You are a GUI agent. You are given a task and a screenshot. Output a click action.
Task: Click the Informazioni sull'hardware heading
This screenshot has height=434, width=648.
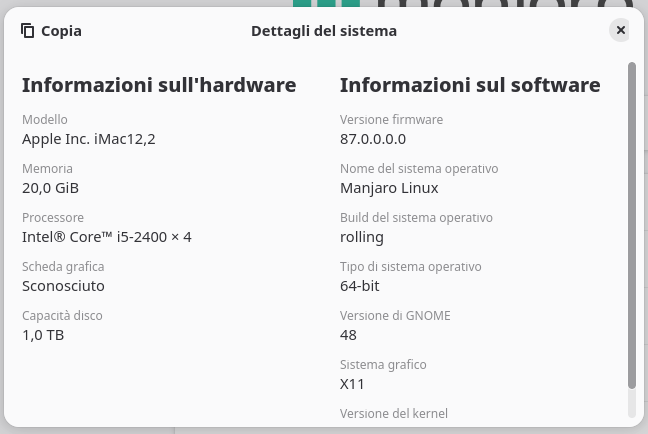coord(159,85)
